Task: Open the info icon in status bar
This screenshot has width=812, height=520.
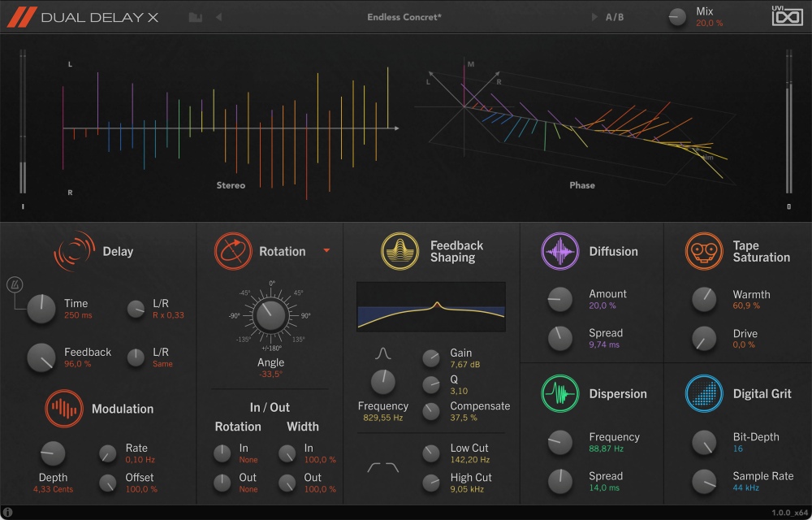Action: (x=8, y=512)
